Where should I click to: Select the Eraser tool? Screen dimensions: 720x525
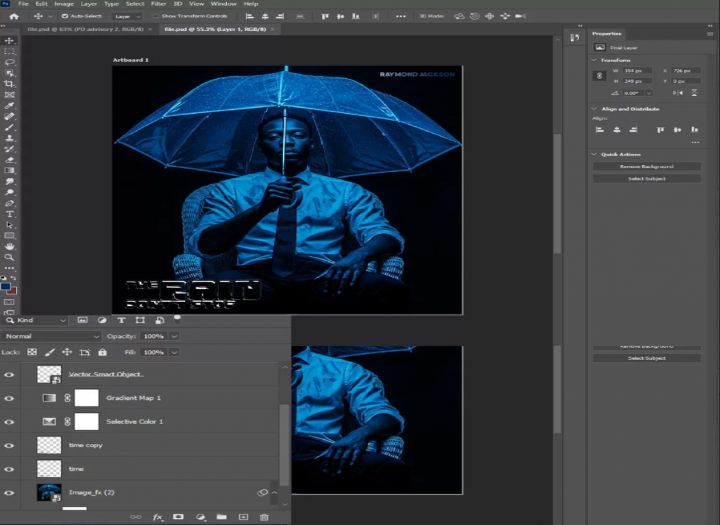9,160
